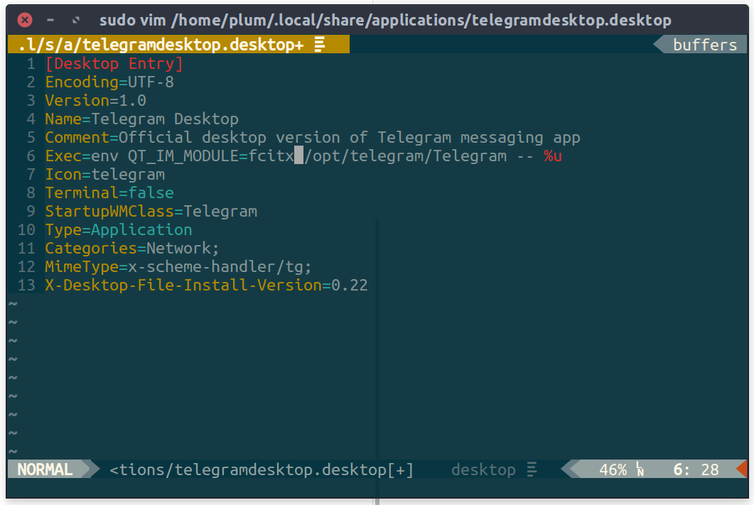The width and height of the screenshot is (754, 505).
Task: Select the telegramdesktop.desktop+ buffer tab
Action: pos(160,45)
